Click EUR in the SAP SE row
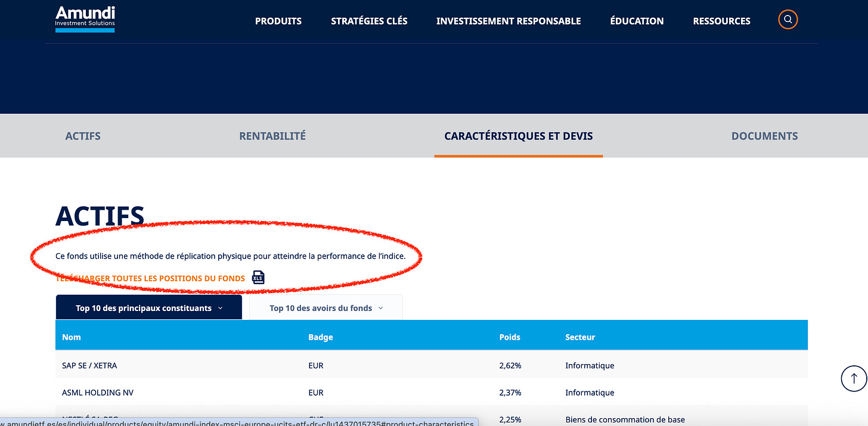This screenshot has width=868, height=426. 316,365
